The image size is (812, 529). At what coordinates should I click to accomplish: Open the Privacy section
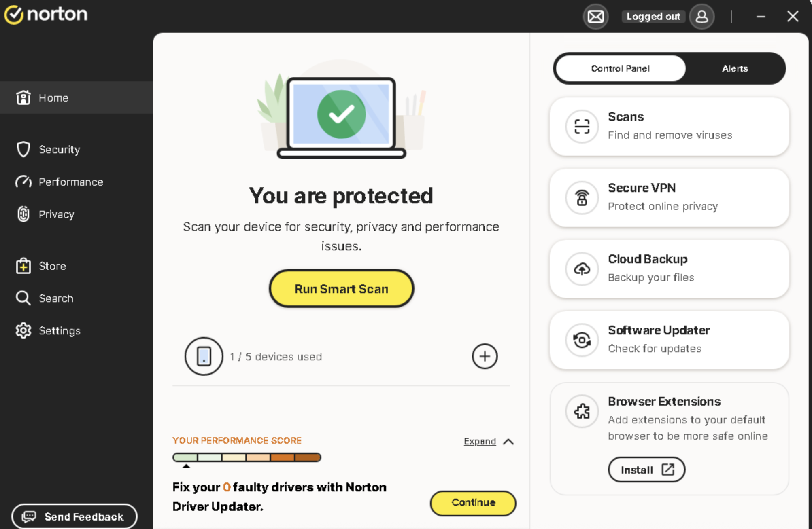56,214
